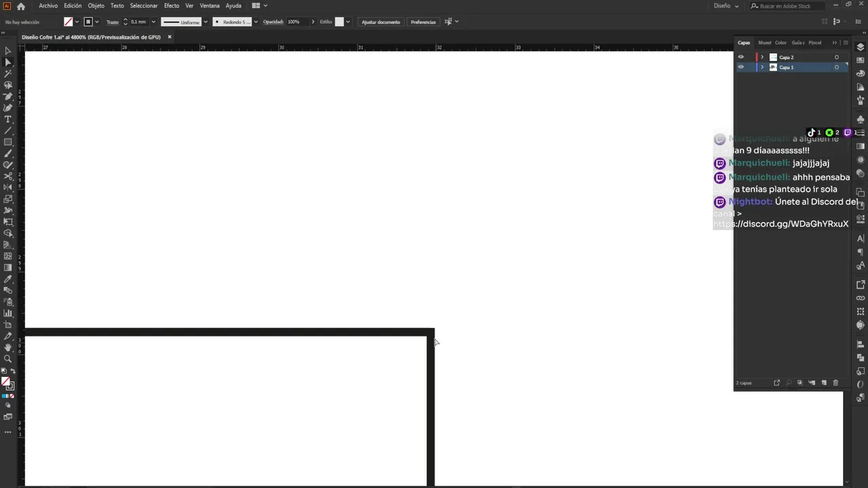Click the Preferencias button
The image size is (868, 488).
[423, 22]
